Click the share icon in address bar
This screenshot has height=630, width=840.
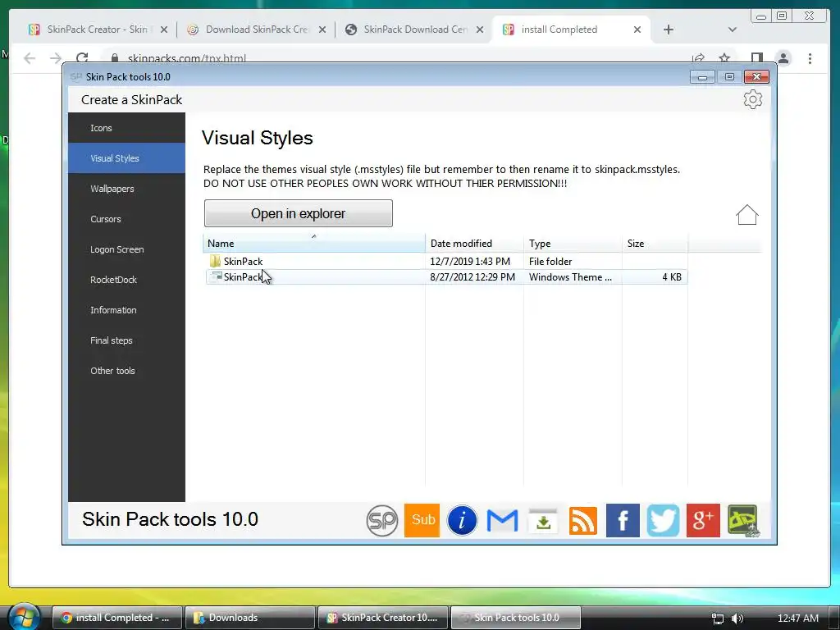(698, 58)
